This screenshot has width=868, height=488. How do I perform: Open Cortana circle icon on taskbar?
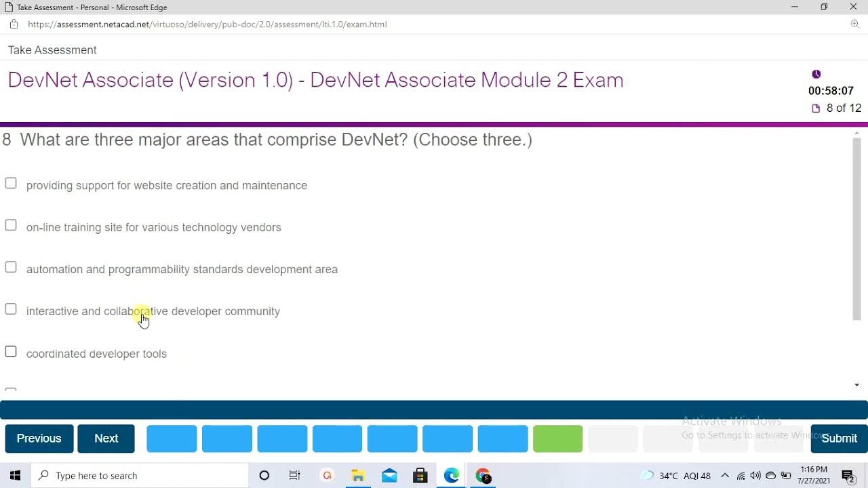click(264, 476)
